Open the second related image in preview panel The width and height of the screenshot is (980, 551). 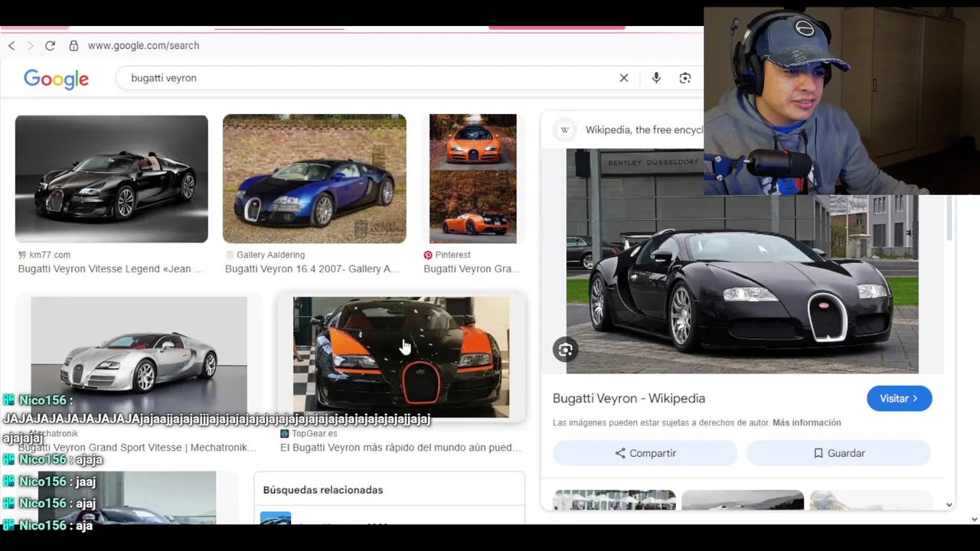743,500
